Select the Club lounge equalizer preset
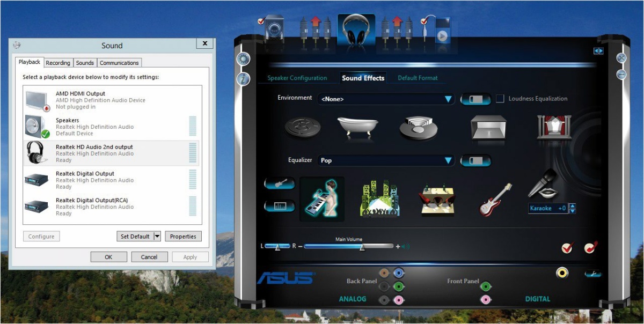Screen dimensions: 644x324 tap(437, 200)
